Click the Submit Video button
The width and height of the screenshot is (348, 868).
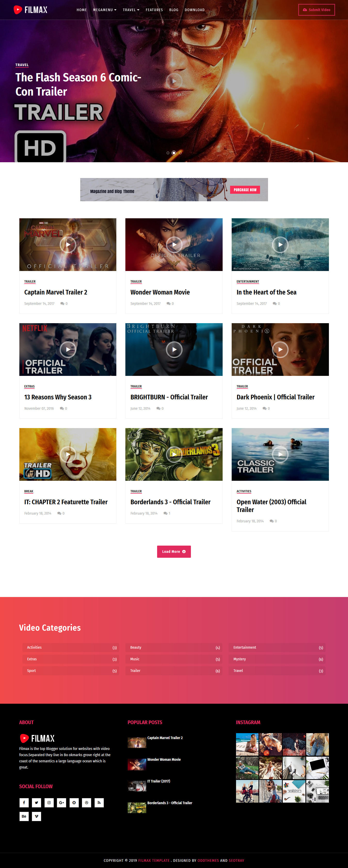[317, 10]
